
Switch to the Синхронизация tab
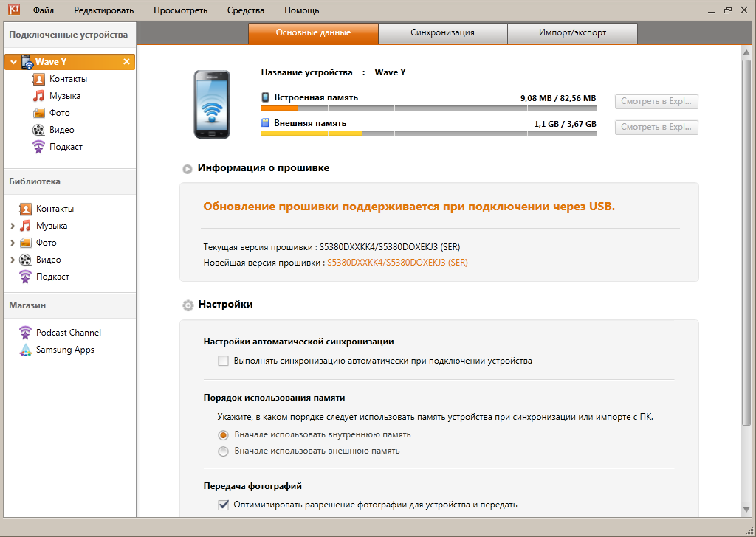(x=443, y=33)
